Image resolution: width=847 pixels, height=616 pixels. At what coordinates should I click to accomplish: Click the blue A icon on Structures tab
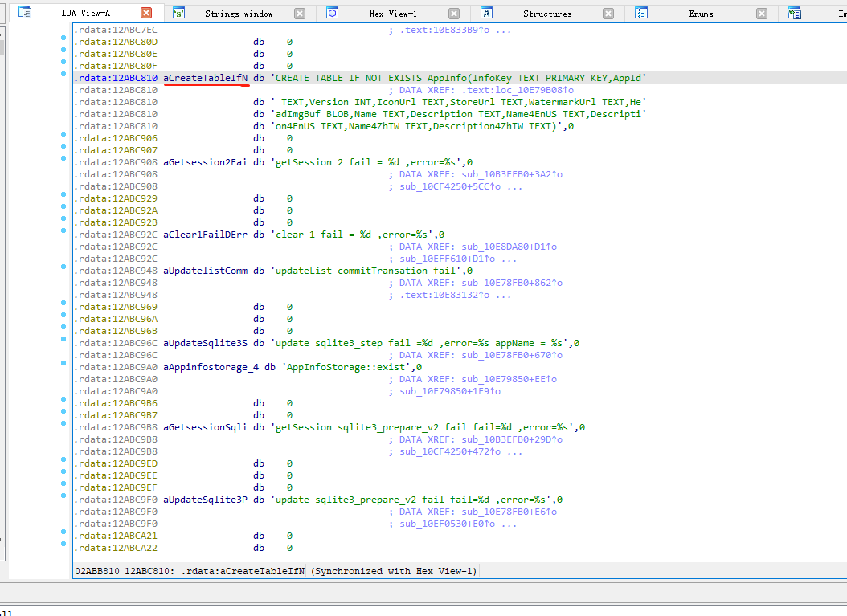point(486,13)
